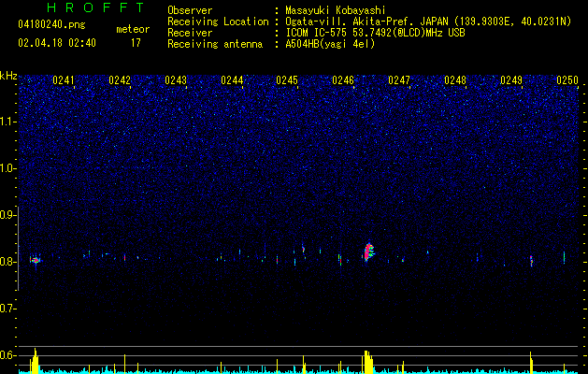Select observer name Masayuki Kobayashi
This screenshot has height=374, width=588.
(x=336, y=10)
